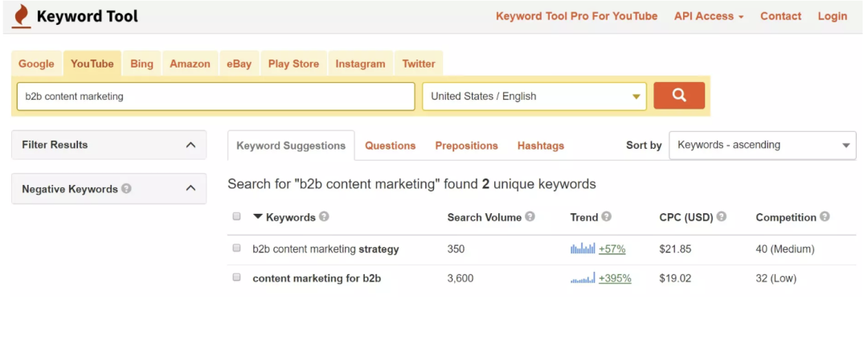Viewport: 868px width, 345px height.
Task: Open the Contact link
Action: [780, 16]
